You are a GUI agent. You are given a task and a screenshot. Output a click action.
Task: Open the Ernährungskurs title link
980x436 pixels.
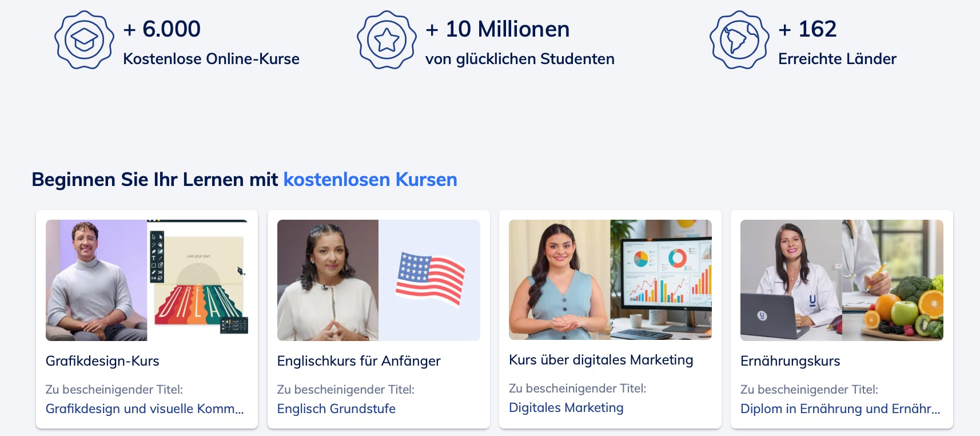pyautogui.click(x=790, y=361)
